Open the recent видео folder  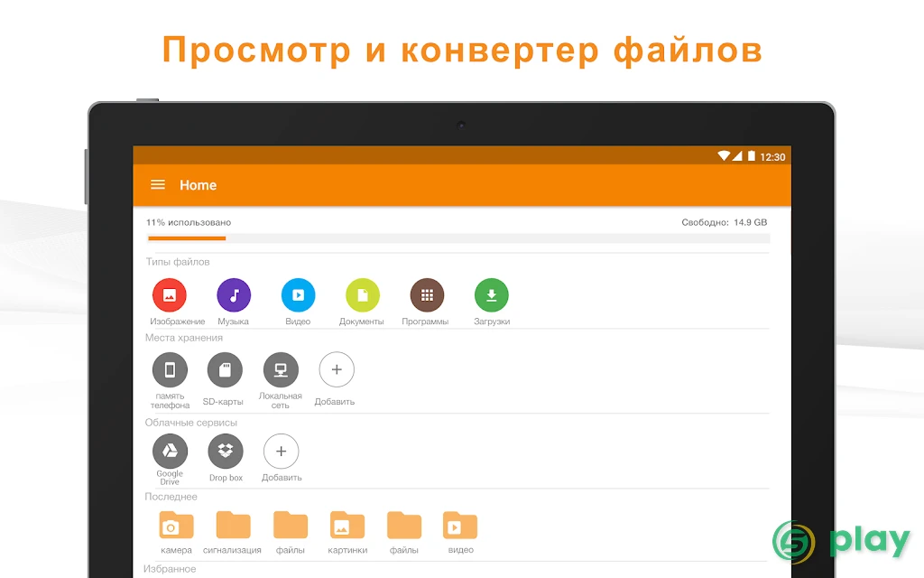[459, 525]
